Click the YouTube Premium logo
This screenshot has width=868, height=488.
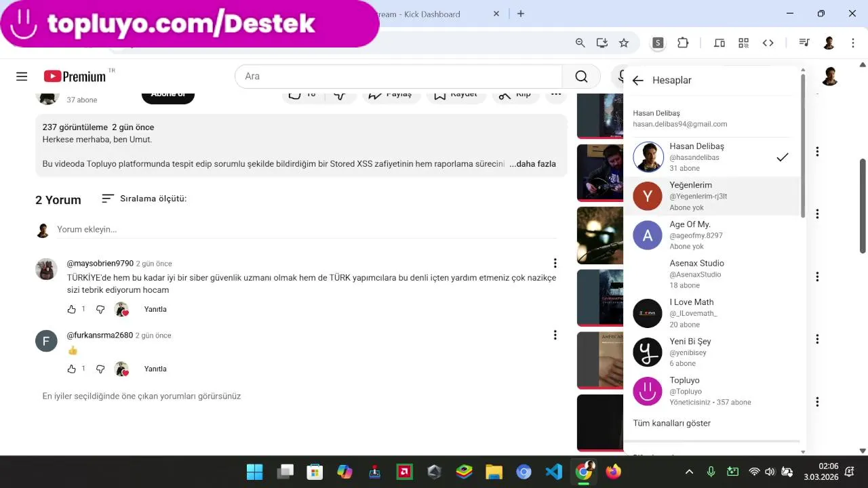click(x=75, y=77)
